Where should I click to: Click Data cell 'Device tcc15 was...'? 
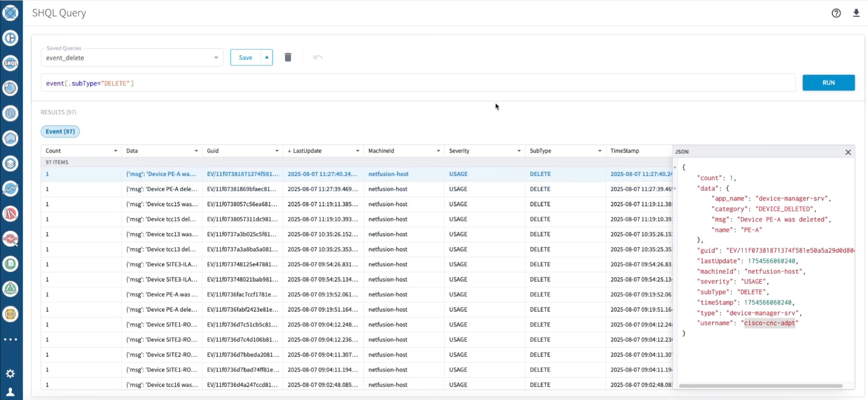click(162, 204)
